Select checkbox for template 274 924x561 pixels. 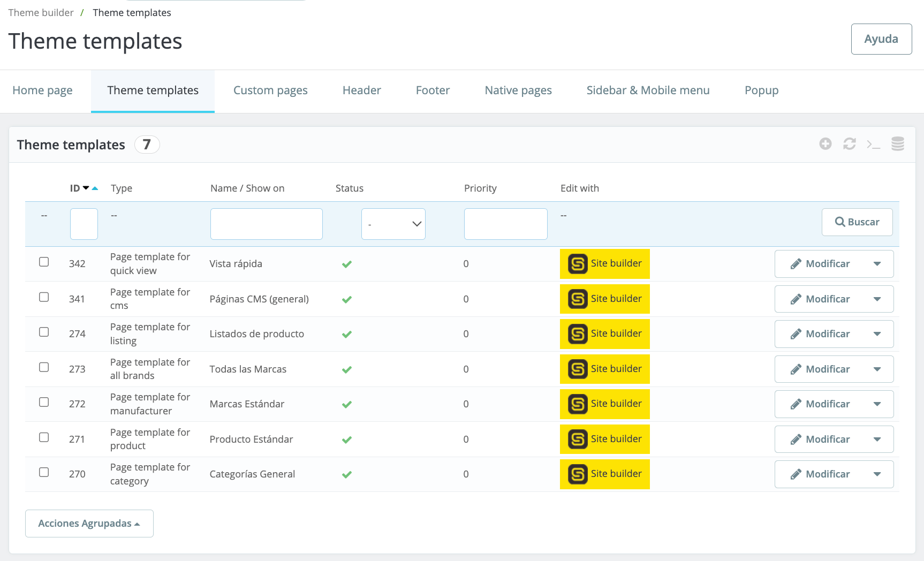pyautogui.click(x=44, y=332)
